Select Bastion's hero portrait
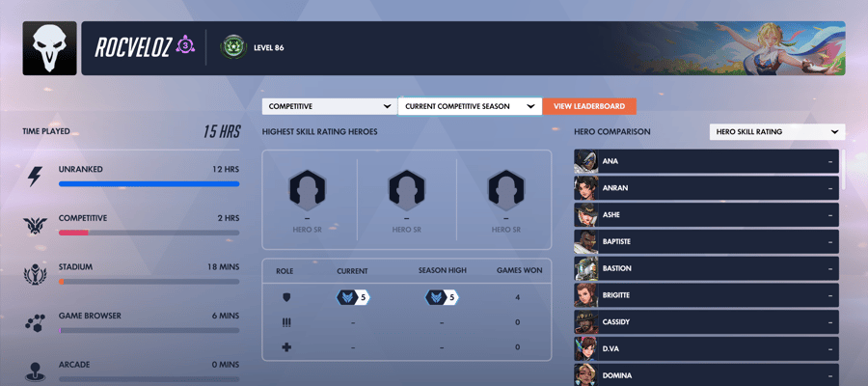Image resolution: width=868 pixels, height=386 pixels. tap(586, 268)
